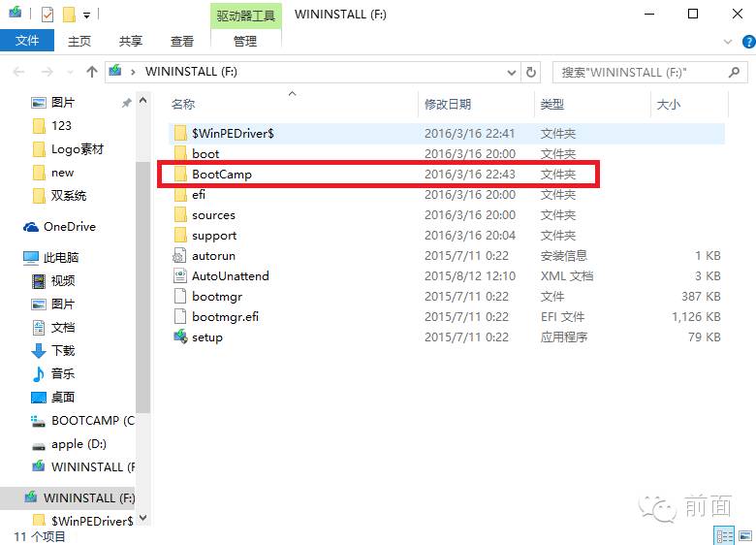
Task: Select the boot folder
Action: (x=447, y=154)
